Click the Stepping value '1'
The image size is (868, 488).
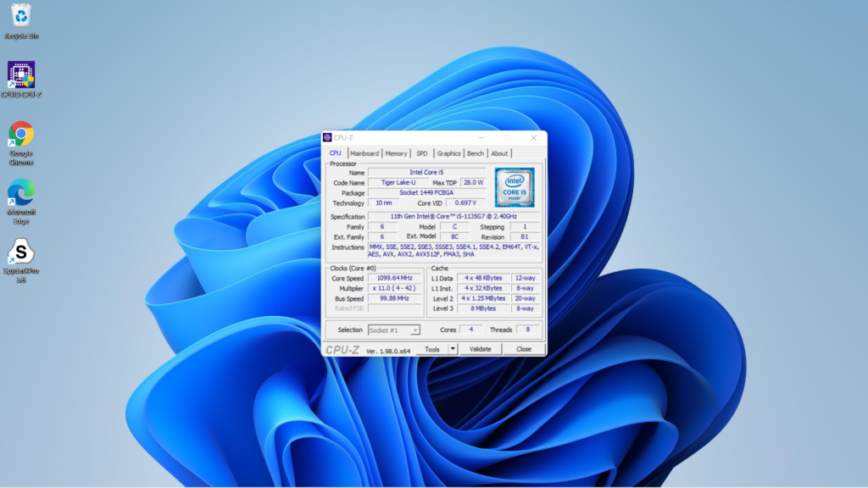click(524, 227)
